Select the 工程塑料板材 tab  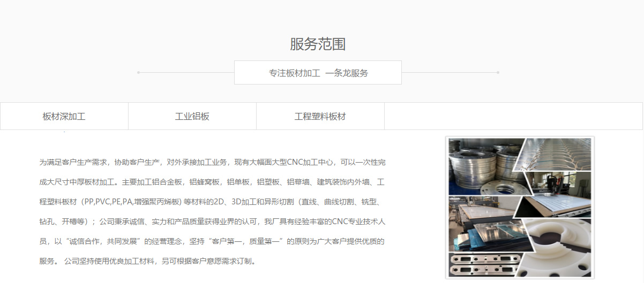(320, 116)
